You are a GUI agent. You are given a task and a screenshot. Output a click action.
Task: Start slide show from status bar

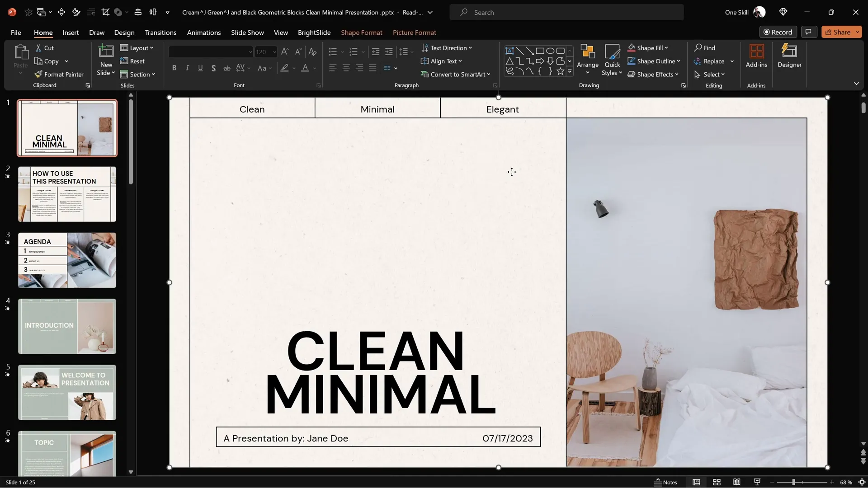tap(757, 482)
